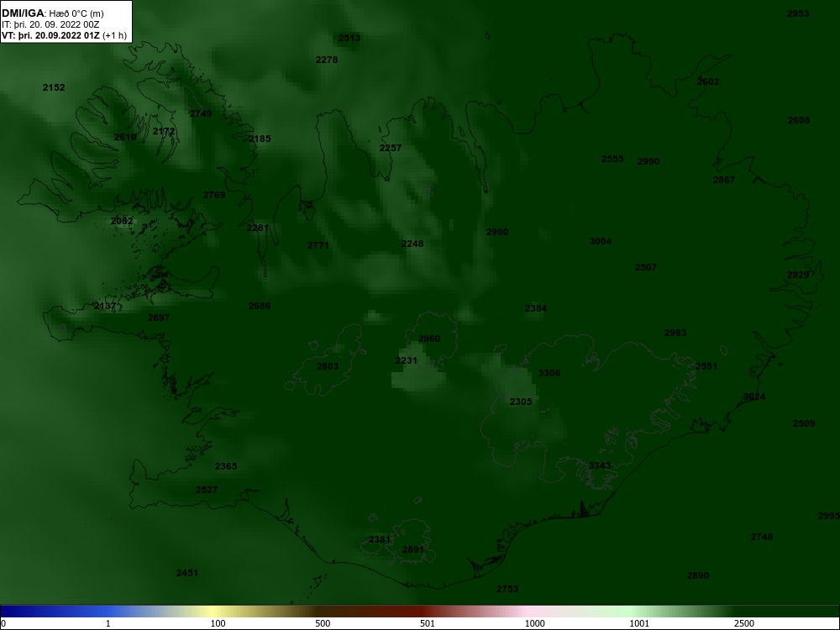Click the 2451 height value
The height and width of the screenshot is (630, 840).
(187, 573)
